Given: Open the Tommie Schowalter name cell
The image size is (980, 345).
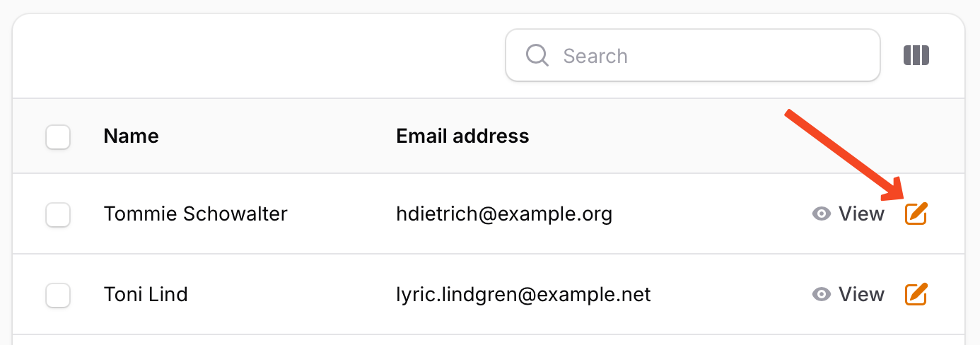Looking at the screenshot, I should [x=195, y=214].
